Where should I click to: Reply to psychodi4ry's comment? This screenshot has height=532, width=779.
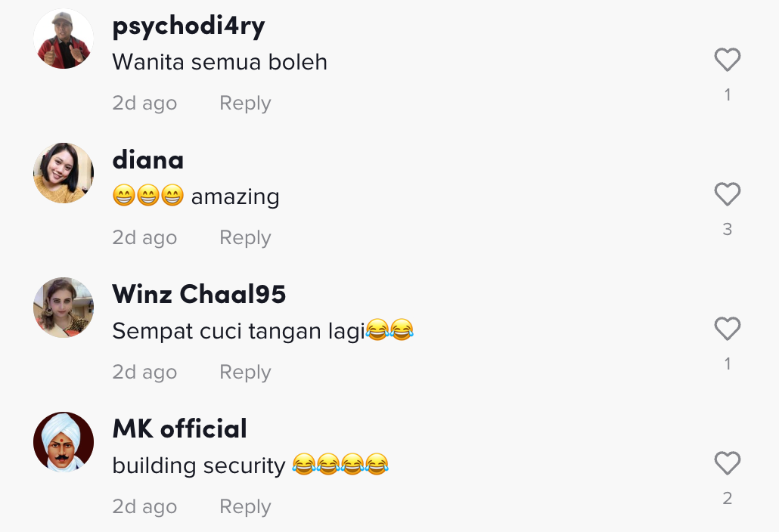click(246, 104)
